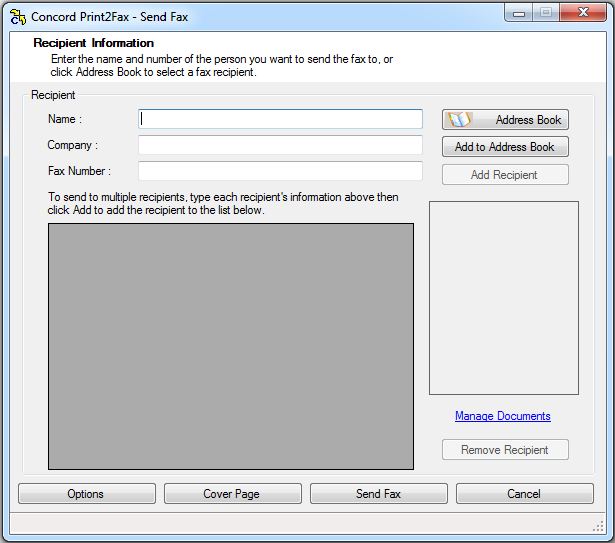
Task: Click the resize grip in status bar
Action: [599, 527]
